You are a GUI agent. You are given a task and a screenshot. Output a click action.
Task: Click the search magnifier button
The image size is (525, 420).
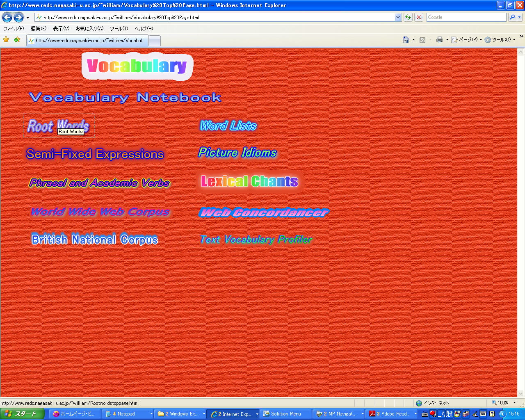[512, 17]
